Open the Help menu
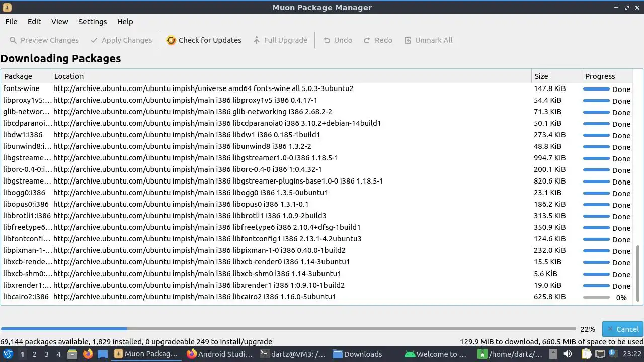This screenshot has width=644, height=362. pos(125,22)
